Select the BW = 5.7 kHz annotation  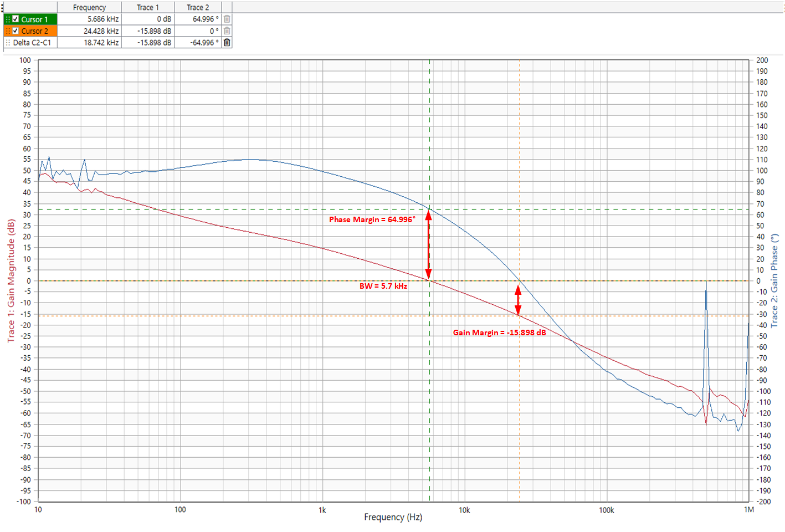pos(383,286)
